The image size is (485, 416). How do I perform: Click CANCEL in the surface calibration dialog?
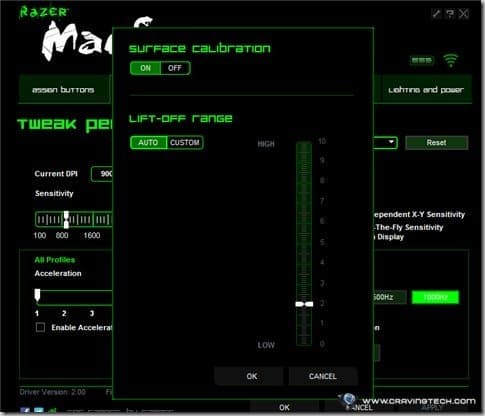click(x=322, y=376)
